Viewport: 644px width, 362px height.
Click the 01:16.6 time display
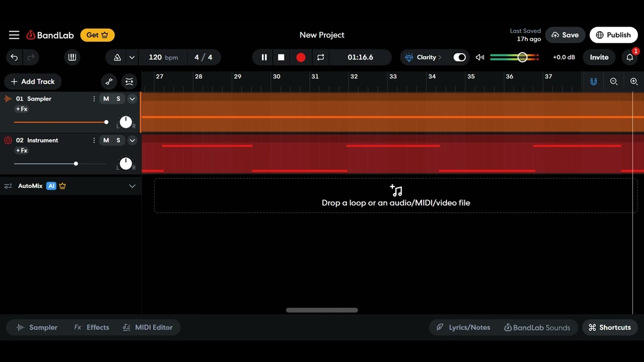tap(360, 57)
